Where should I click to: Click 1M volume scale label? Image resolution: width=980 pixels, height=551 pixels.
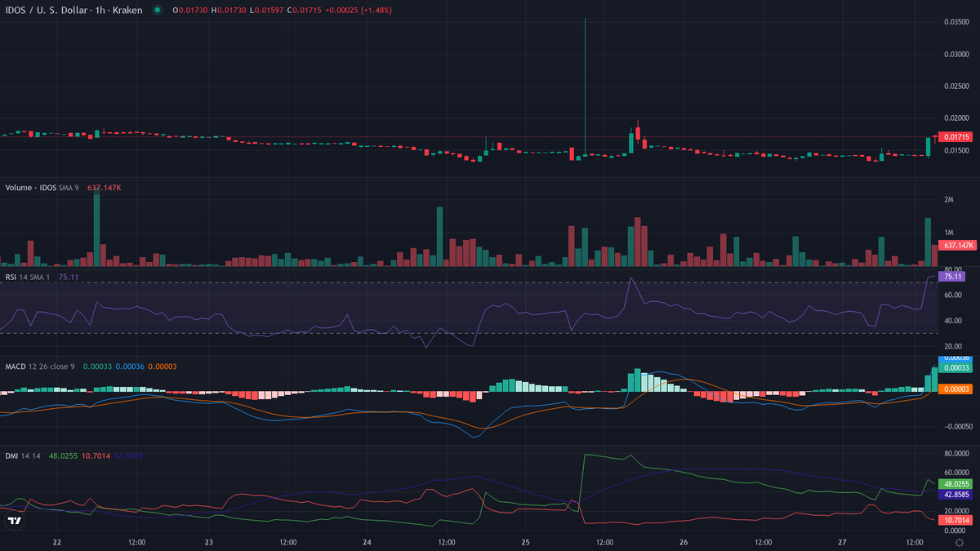coord(949,233)
